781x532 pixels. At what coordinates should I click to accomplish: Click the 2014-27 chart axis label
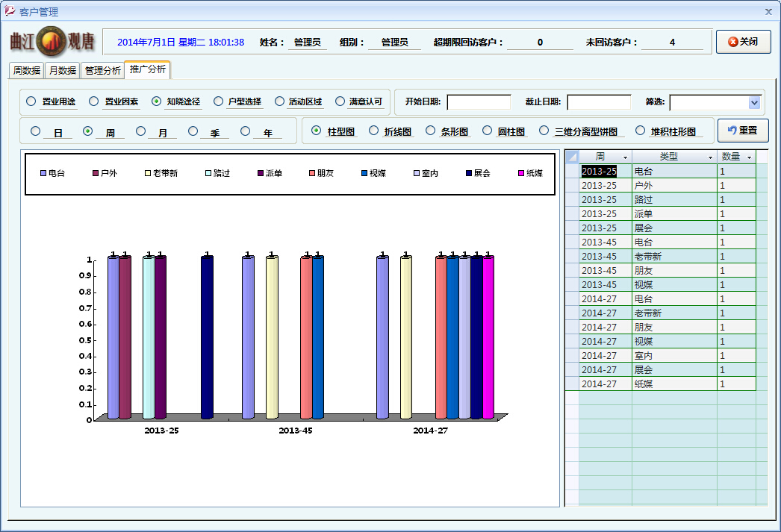click(430, 431)
